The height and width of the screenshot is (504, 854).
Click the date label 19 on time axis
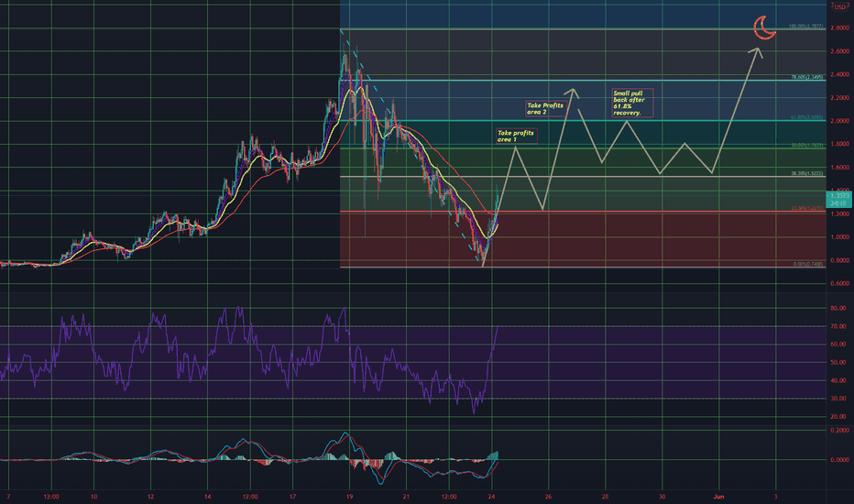(x=349, y=497)
